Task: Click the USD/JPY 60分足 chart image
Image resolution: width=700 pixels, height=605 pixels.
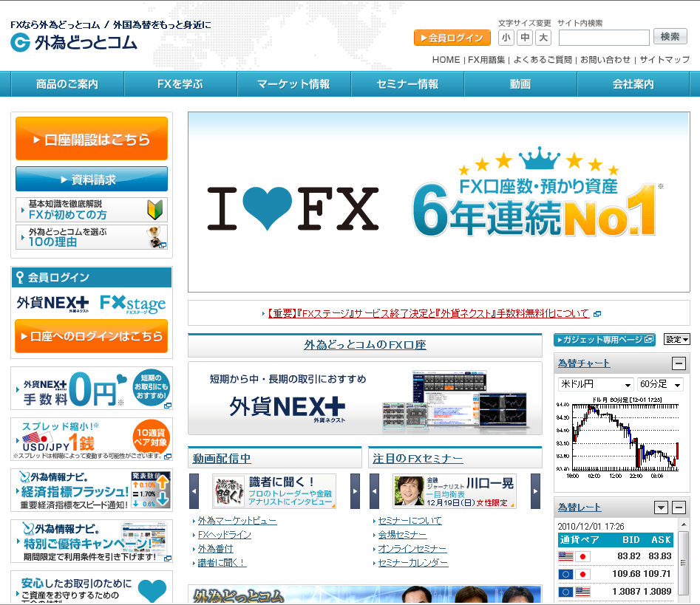Action: point(618,438)
